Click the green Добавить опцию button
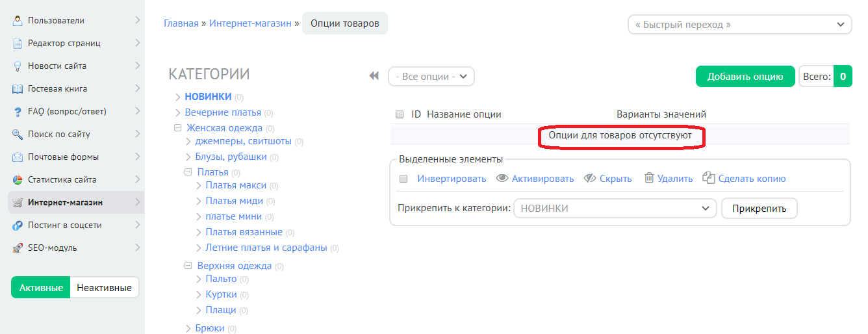 tap(745, 76)
